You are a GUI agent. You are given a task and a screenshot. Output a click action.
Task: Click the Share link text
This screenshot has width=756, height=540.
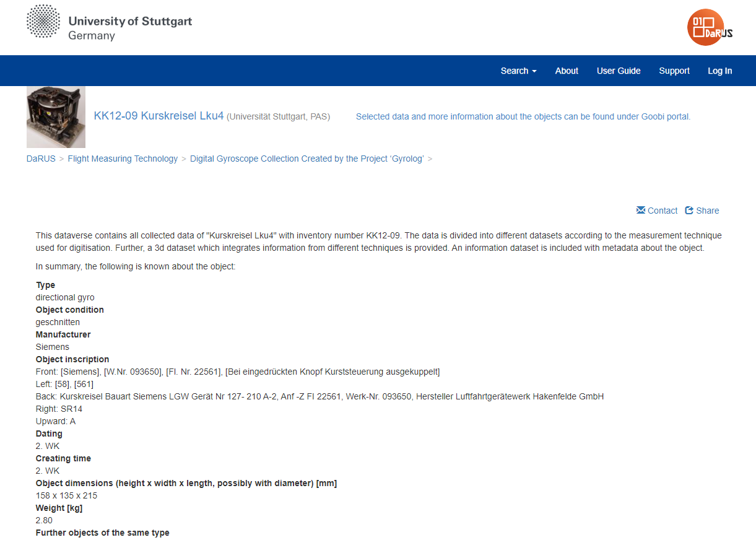(708, 211)
